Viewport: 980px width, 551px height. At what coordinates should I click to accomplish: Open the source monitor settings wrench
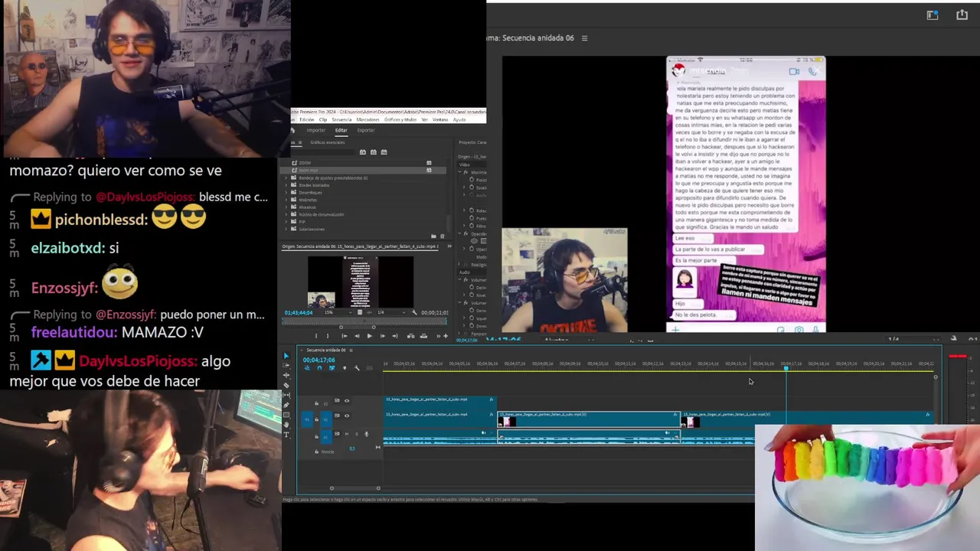pyautogui.click(x=414, y=312)
